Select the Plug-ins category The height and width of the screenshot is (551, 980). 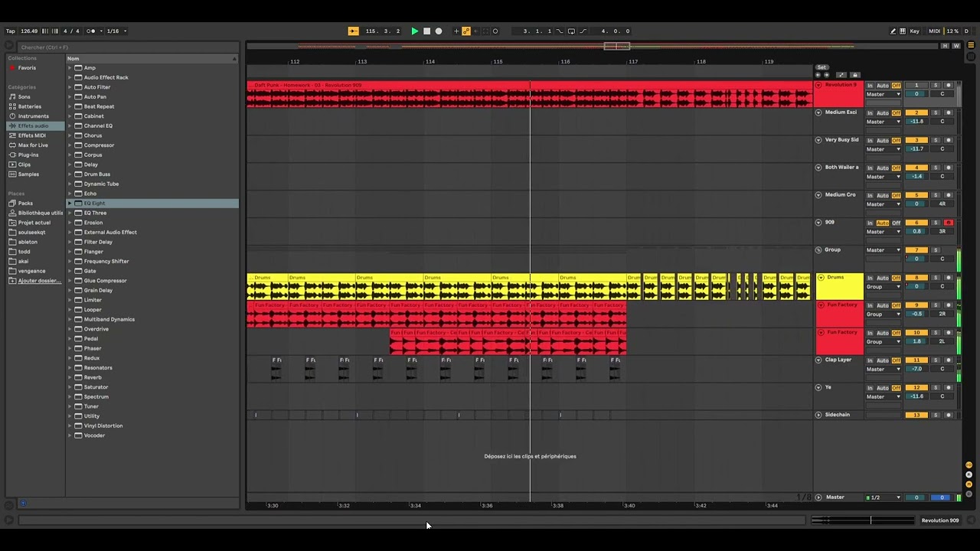pos(28,155)
